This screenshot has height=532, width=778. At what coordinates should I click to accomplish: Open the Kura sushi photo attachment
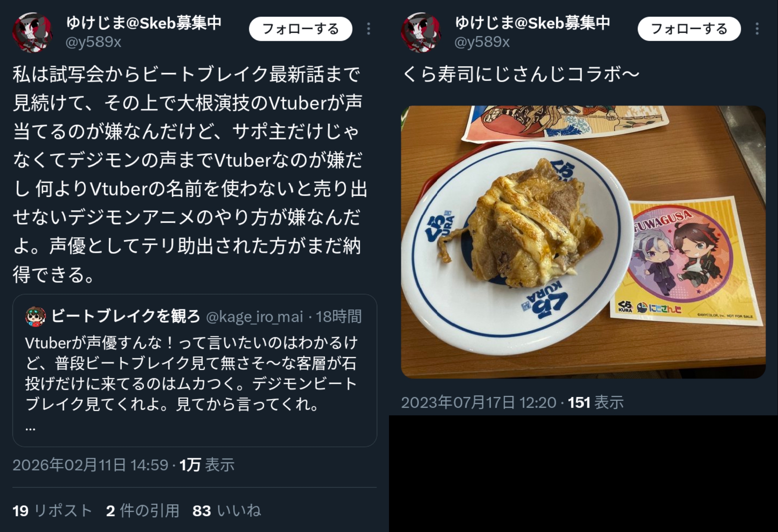point(583,242)
